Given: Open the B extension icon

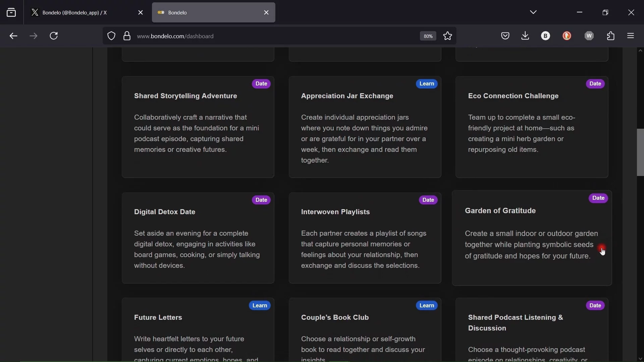Looking at the screenshot, I should [x=546, y=36].
